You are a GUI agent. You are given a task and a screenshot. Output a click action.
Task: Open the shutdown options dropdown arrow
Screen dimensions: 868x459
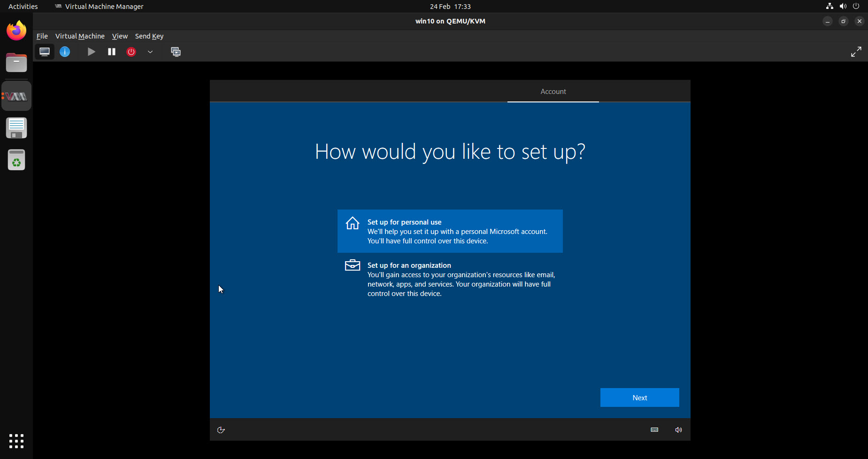(150, 52)
